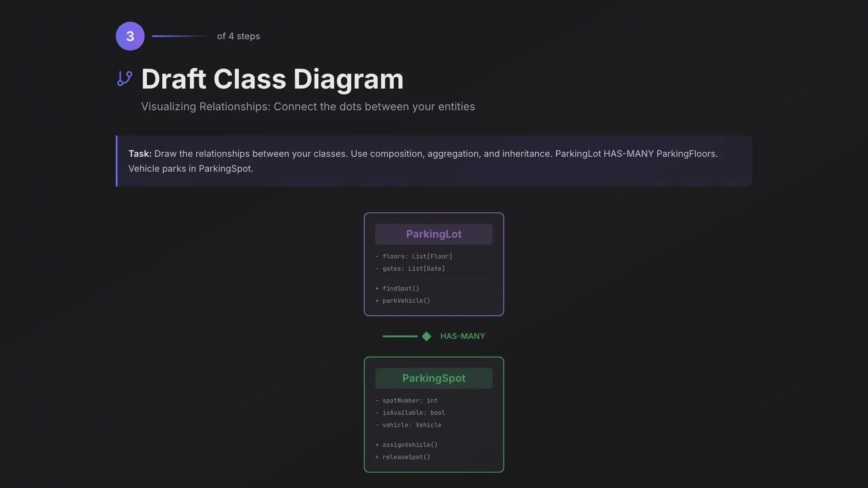
Task: Click the releaseSpot() method
Action: point(406,457)
